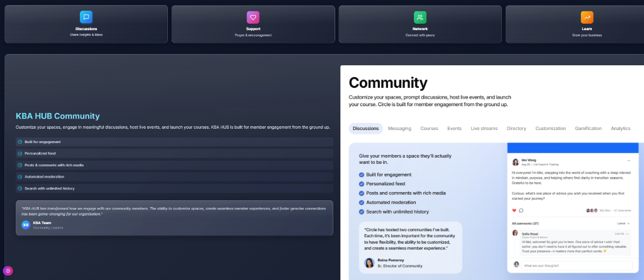Click the '3:42 PM' comment timestamp
The height and width of the screenshot is (280, 644).
[619, 234]
